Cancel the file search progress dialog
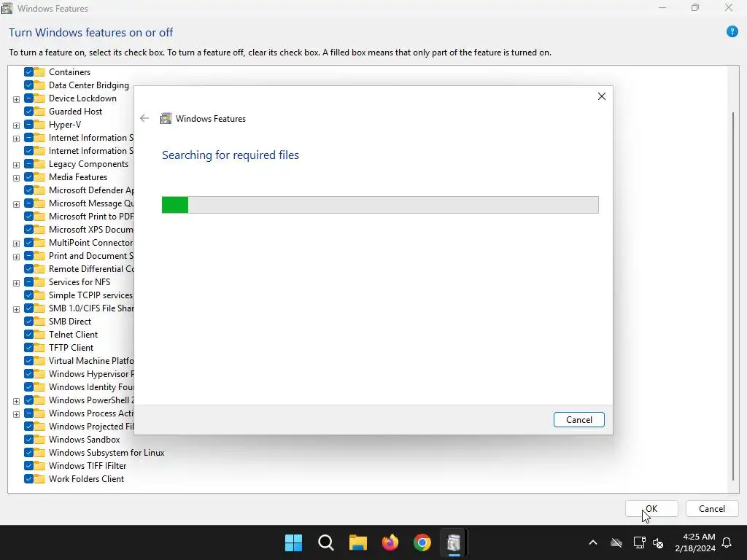The image size is (747, 560). click(578, 419)
